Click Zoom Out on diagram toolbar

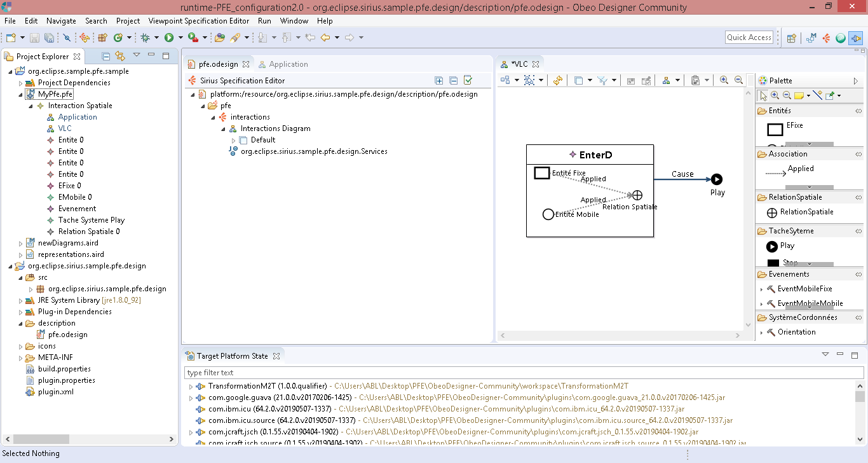coord(739,80)
